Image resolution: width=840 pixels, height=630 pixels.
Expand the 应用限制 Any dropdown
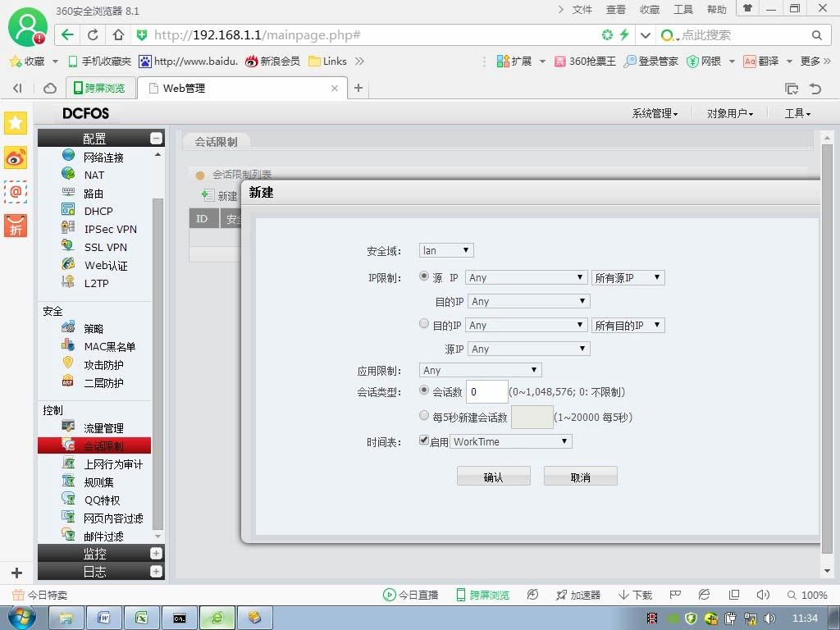[x=480, y=370]
